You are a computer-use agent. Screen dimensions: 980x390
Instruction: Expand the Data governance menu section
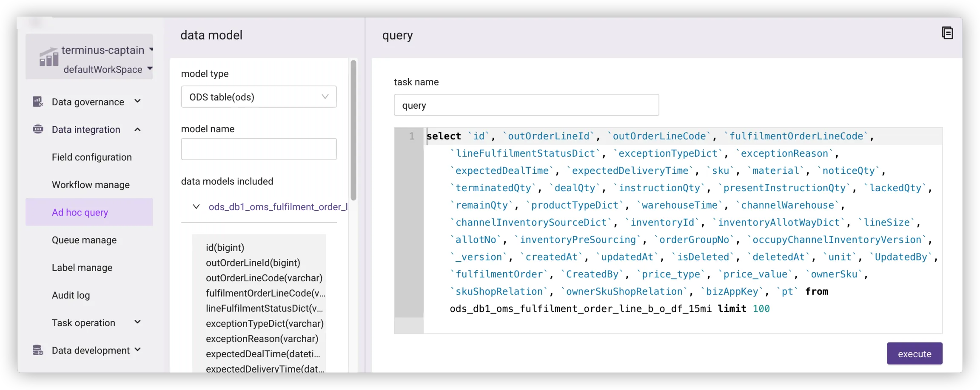(137, 102)
